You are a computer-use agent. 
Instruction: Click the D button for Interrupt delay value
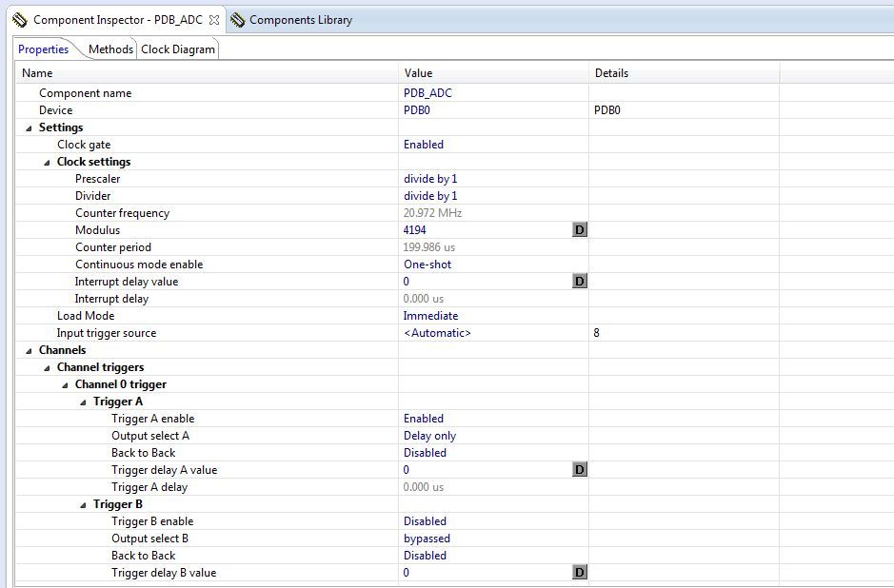579,281
